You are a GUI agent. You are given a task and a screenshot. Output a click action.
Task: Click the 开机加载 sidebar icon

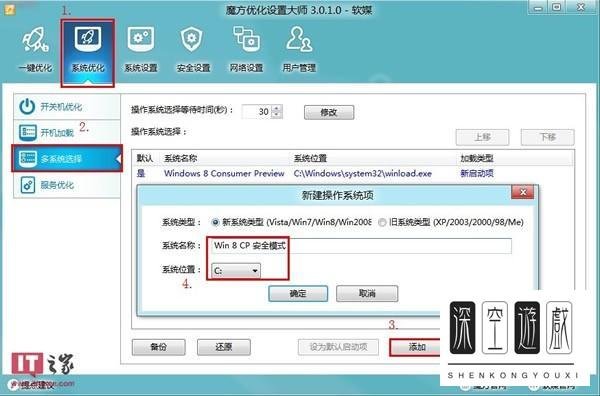pyautogui.click(x=28, y=132)
